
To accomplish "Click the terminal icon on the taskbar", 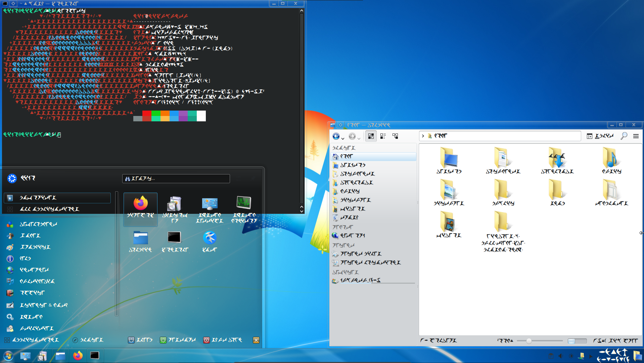I will pyautogui.click(x=95, y=356).
